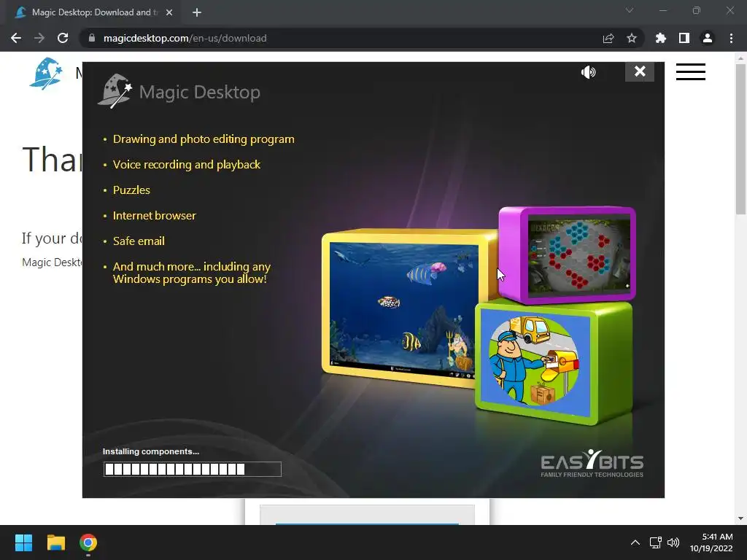Close the Magic Desktop installer overlay
747x560 pixels.
pyautogui.click(x=639, y=71)
